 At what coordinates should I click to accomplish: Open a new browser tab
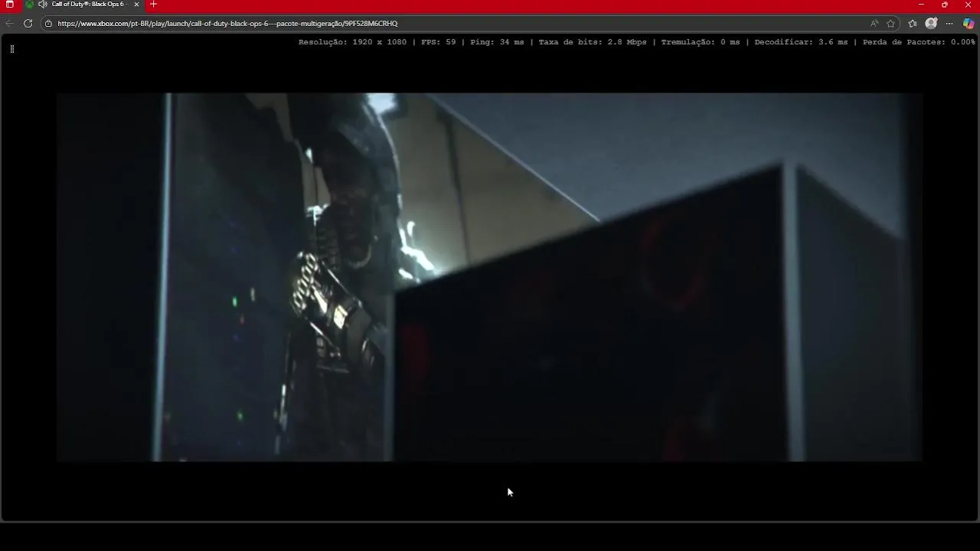pos(153,5)
